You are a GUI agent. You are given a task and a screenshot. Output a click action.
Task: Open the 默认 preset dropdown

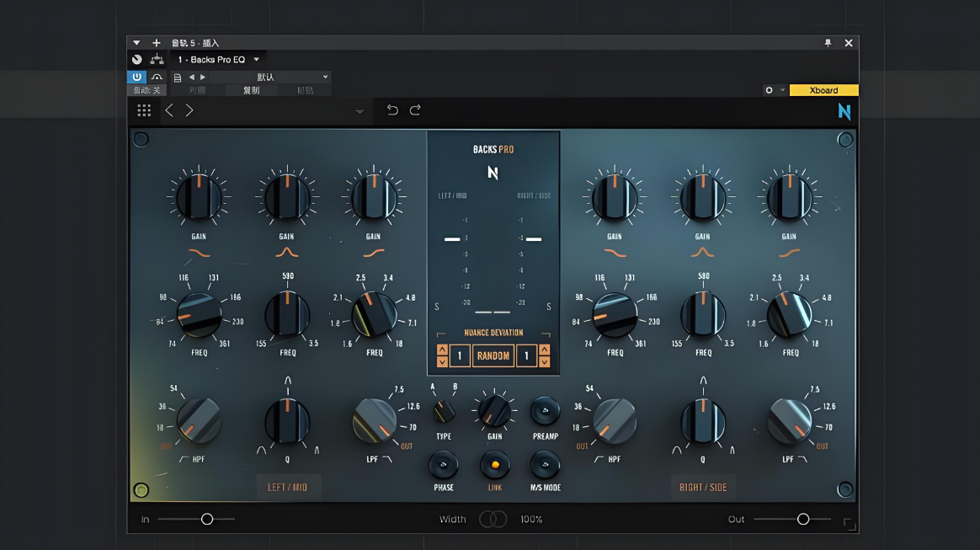point(269,77)
